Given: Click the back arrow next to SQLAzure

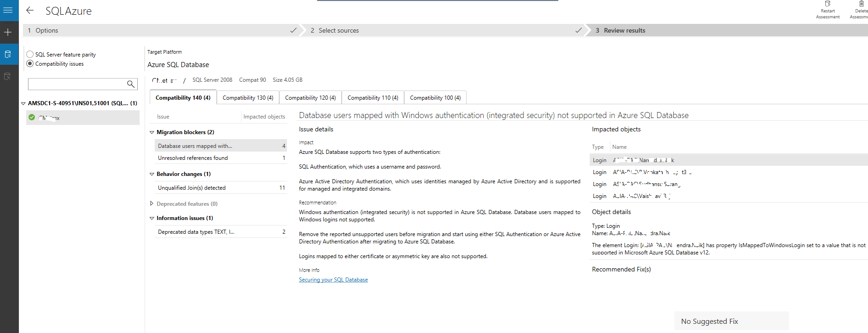Looking at the screenshot, I should 30,11.
